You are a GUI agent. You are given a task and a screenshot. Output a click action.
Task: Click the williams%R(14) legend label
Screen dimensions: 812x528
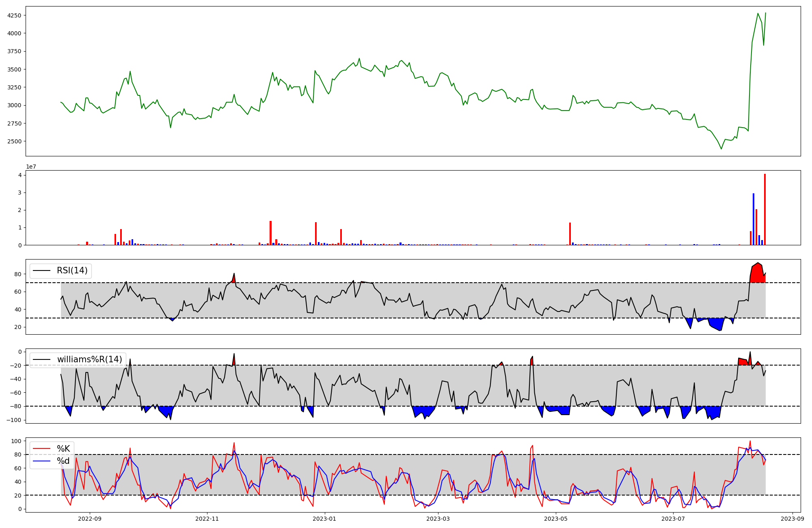point(89,359)
